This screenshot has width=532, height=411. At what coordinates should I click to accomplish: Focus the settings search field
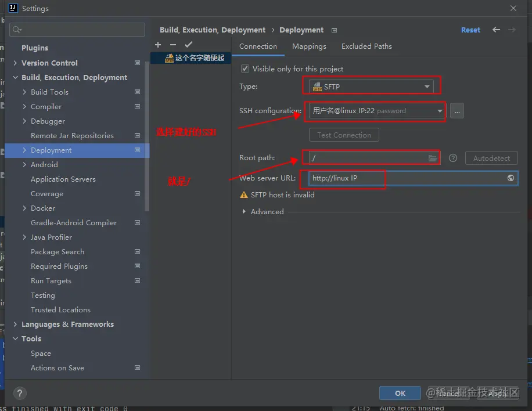77,30
